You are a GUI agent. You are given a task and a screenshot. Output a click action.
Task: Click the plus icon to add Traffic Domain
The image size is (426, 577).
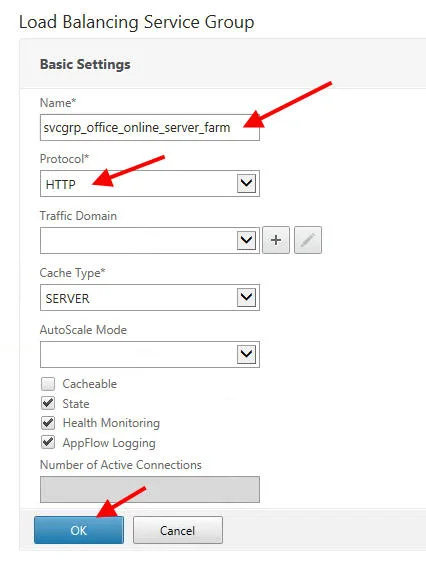(276, 240)
